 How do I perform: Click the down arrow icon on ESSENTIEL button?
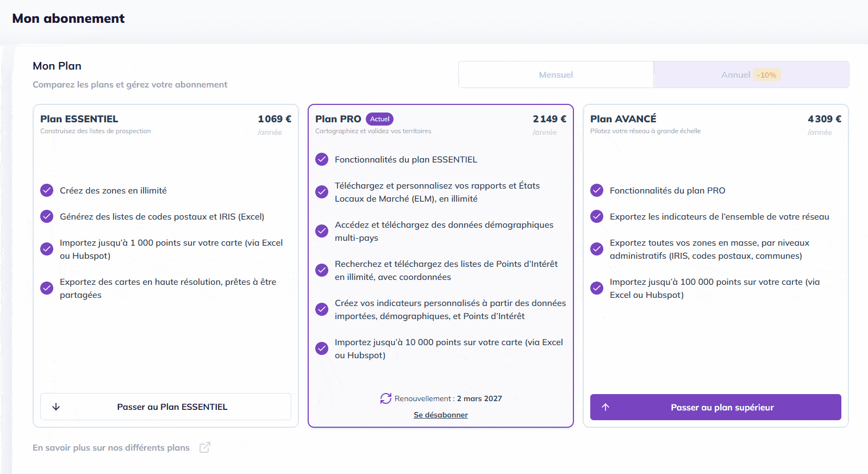[x=56, y=407]
